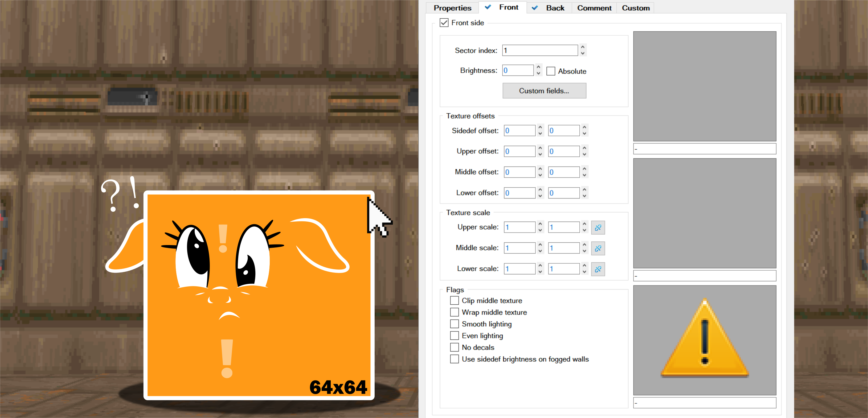Screen dimensions: 868x418
Task: Click the Custom fields... button
Action: click(x=544, y=91)
